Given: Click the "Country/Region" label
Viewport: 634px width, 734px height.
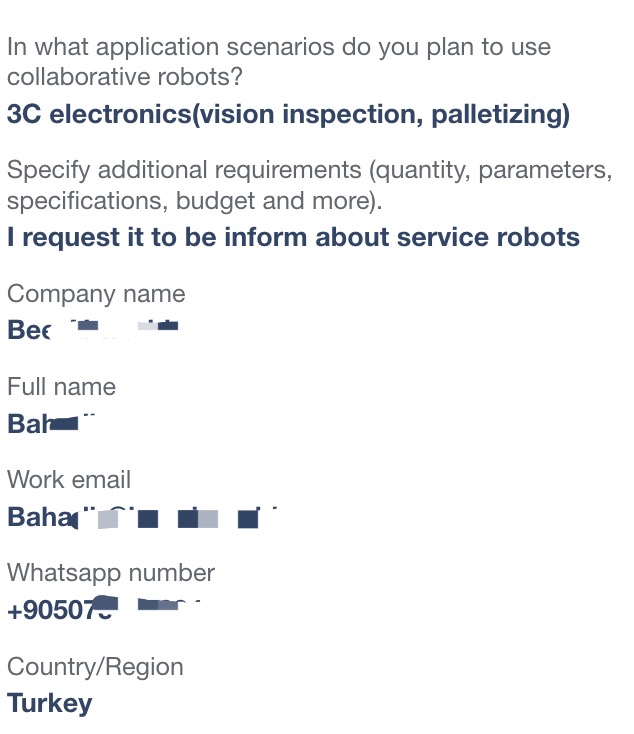Looking at the screenshot, I should (95, 667).
